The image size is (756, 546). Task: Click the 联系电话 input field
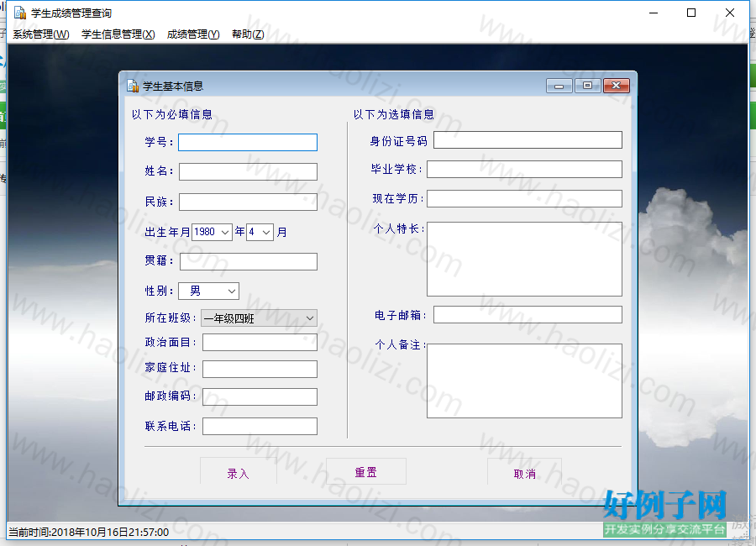click(260, 427)
